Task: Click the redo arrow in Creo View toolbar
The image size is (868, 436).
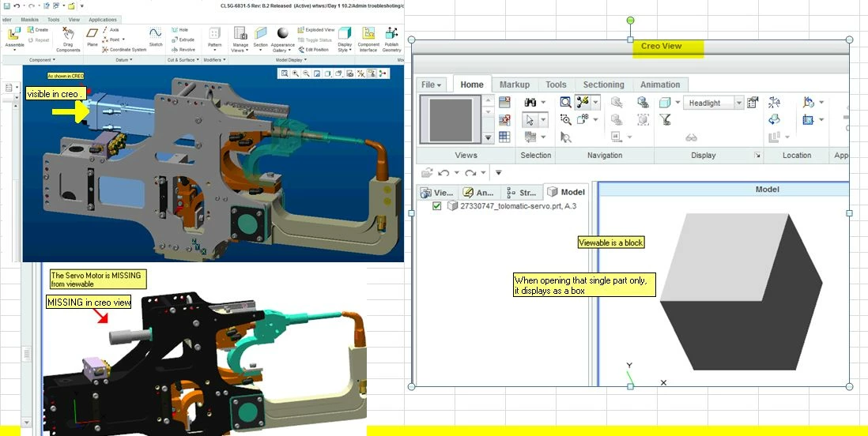Action: click(470, 173)
